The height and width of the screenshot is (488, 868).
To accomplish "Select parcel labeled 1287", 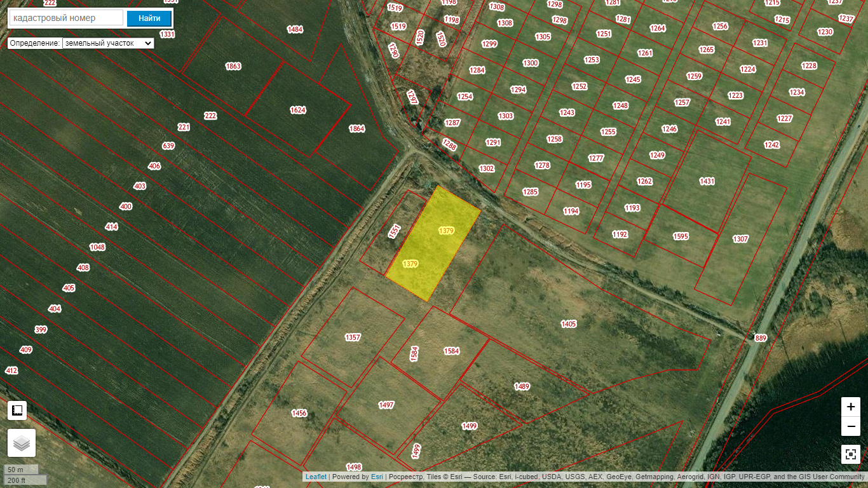I will (x=452, y=123).
